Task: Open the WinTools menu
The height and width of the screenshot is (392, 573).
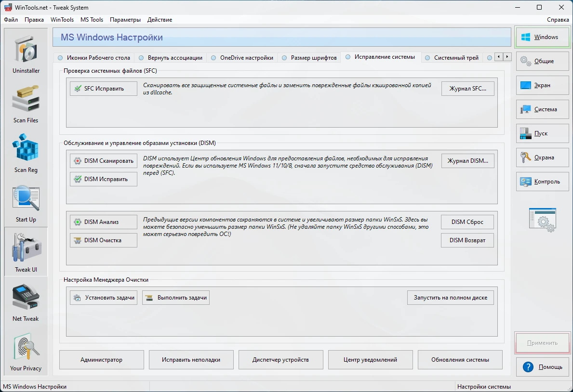Action: [x=62, y=20]
